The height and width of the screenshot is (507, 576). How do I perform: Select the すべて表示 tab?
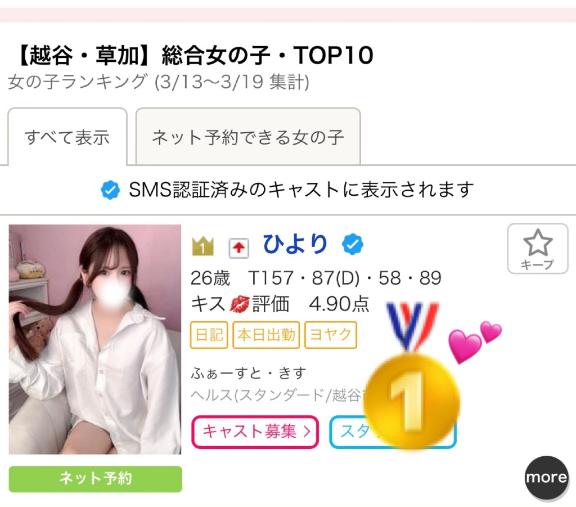click(x=67, y=137)
